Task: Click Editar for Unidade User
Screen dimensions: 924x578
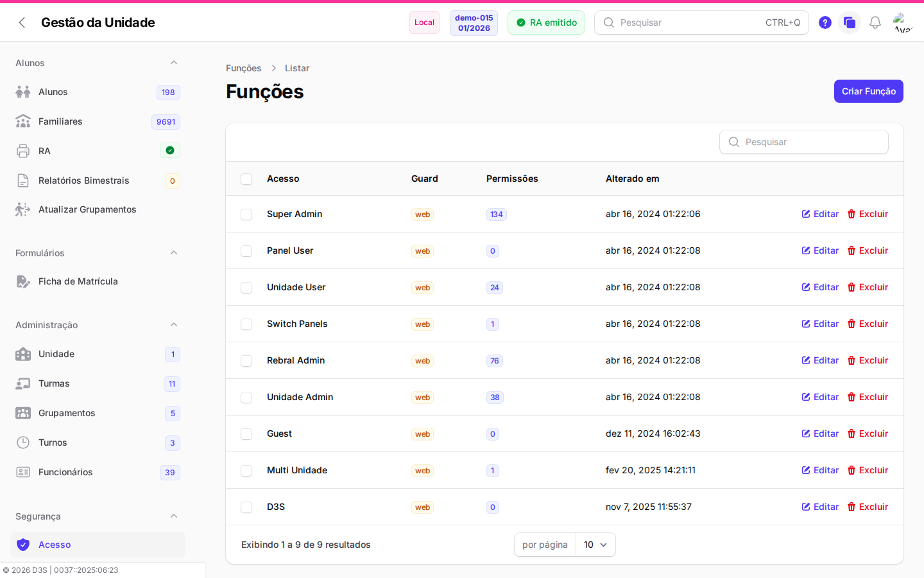Action: [x=820, y=287]
